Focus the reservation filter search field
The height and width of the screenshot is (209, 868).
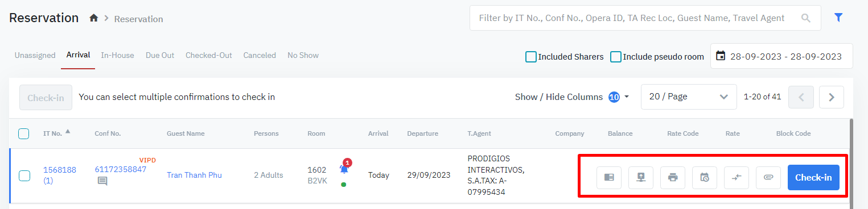tap(645, 18)
